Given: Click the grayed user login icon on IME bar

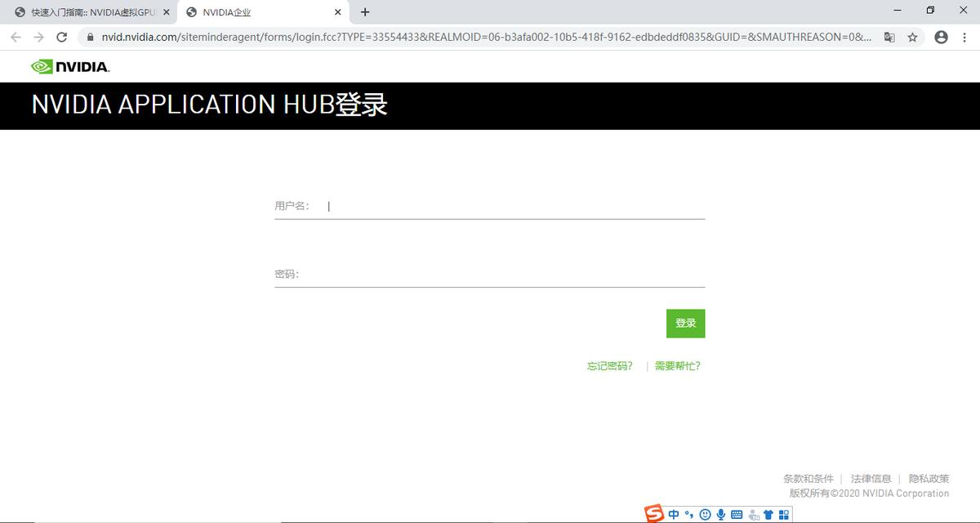Looking at the screenshot, I should (753, 514).
